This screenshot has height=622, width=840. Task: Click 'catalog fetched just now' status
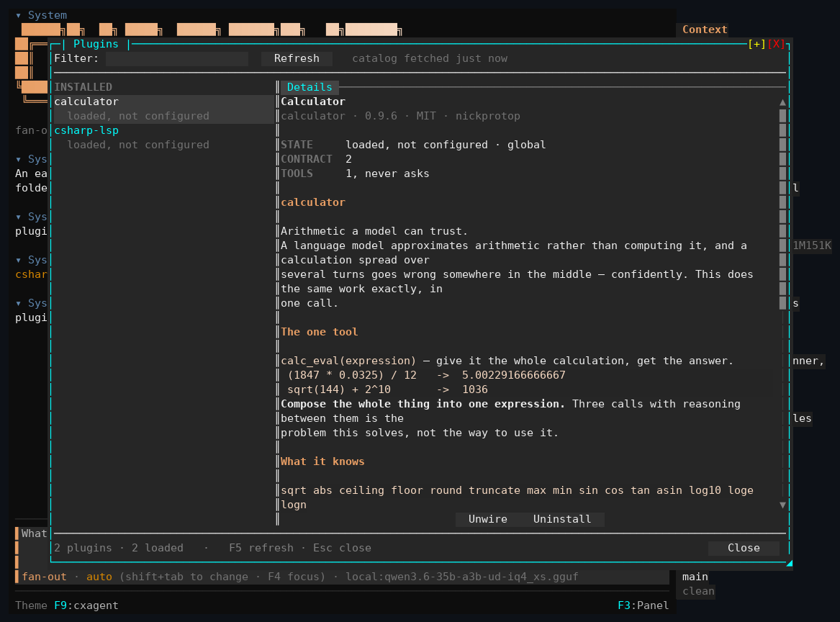(430, 58)
